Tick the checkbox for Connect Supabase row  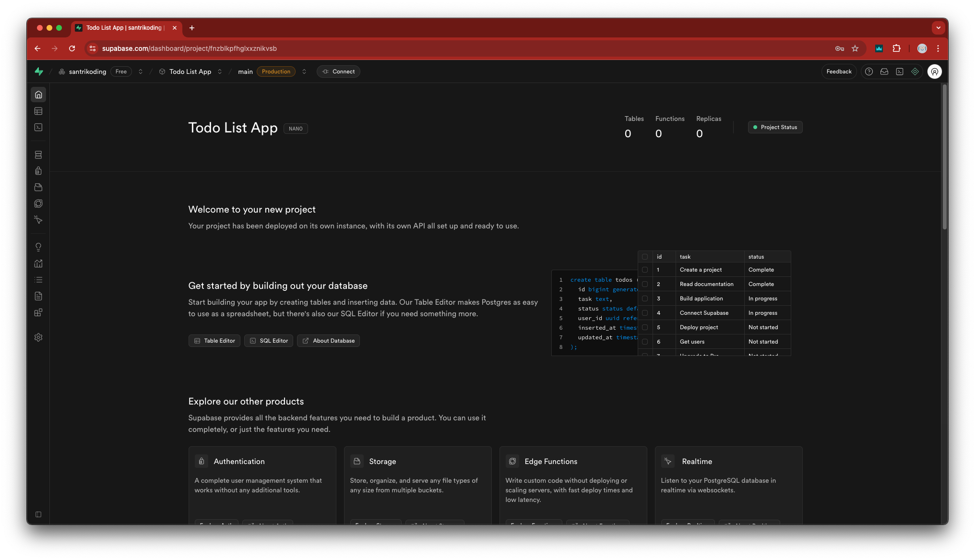(x=645, y=313)
